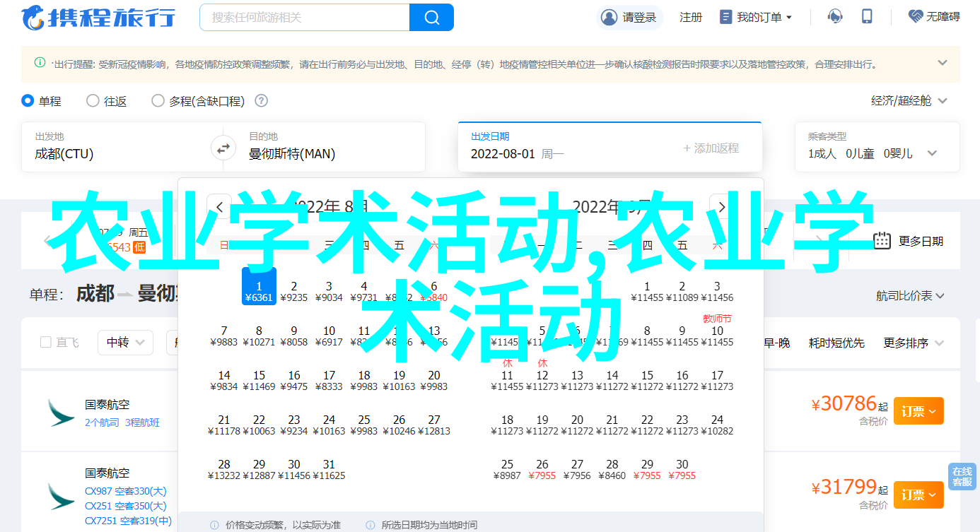Click flight CX7251 空客319(中) link
The image size is (980, 532).
(129, 521)
